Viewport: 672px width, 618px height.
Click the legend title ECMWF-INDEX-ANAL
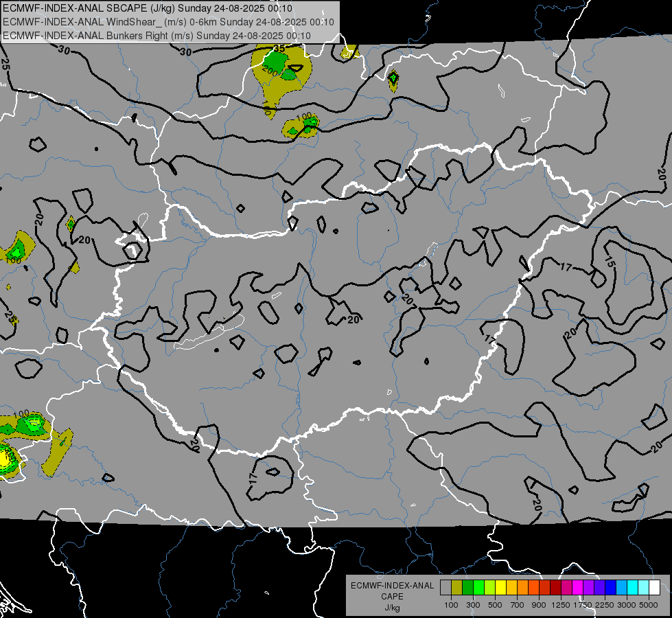392,586
